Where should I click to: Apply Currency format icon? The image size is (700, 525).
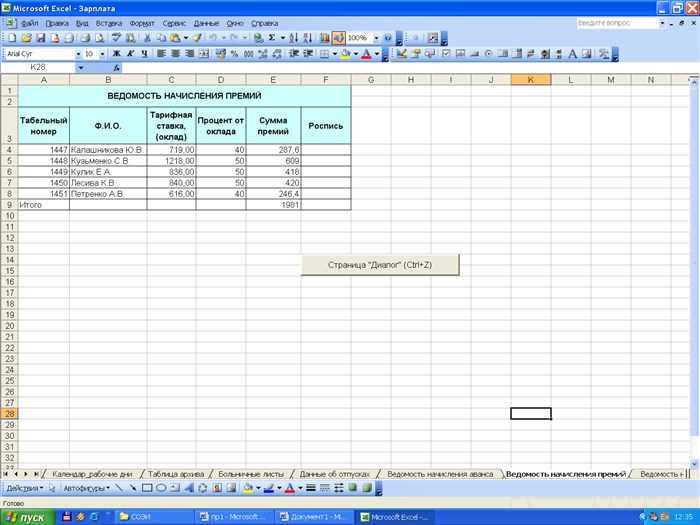pyautogui.click(x=221, y=54)
